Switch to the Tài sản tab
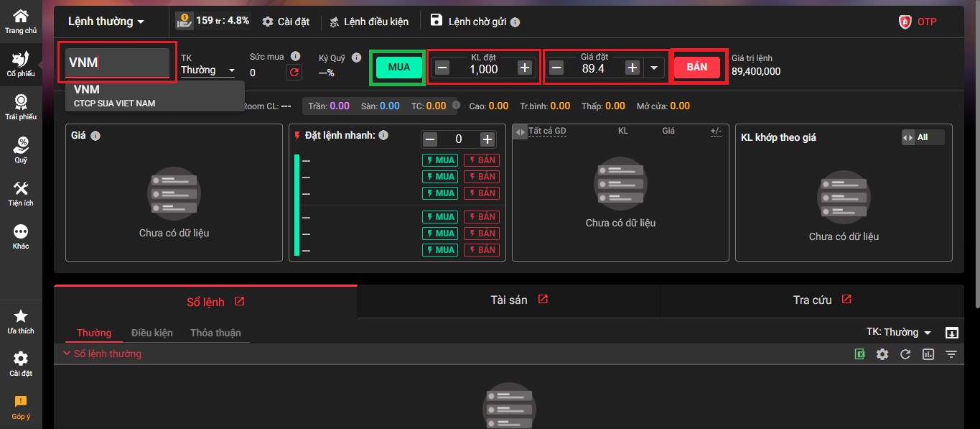980x429 pixels. tap(508, 300)
